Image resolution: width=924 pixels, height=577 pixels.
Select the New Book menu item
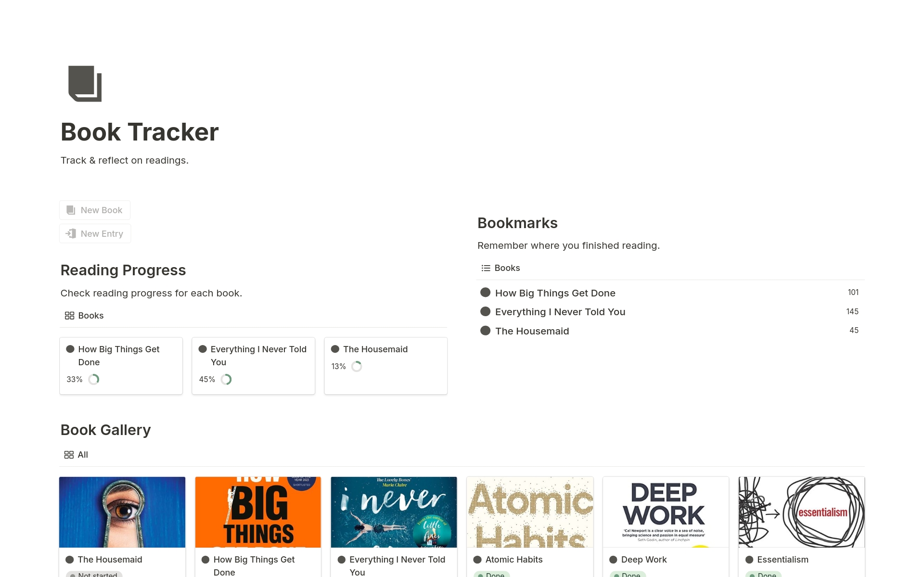[95, 209]
